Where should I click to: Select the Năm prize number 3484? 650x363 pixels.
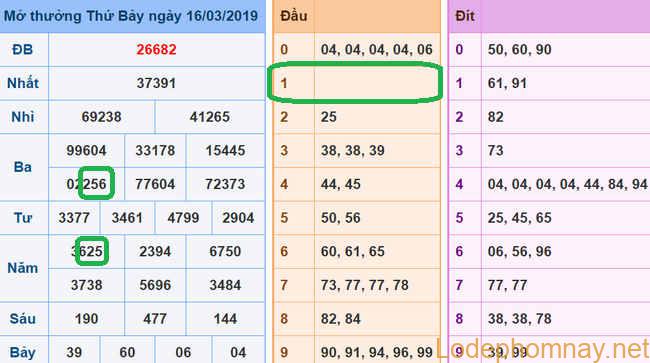point(225,285)
